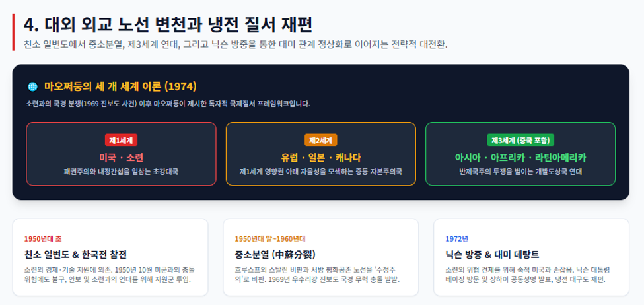
Task: Select the red 제1세계 badge
Action: tap(121, 140)
